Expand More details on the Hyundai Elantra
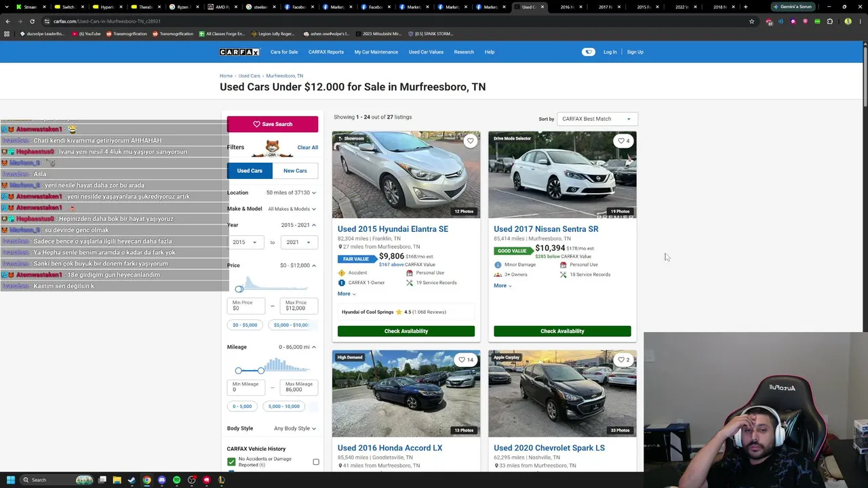 [x=347, y=294]
